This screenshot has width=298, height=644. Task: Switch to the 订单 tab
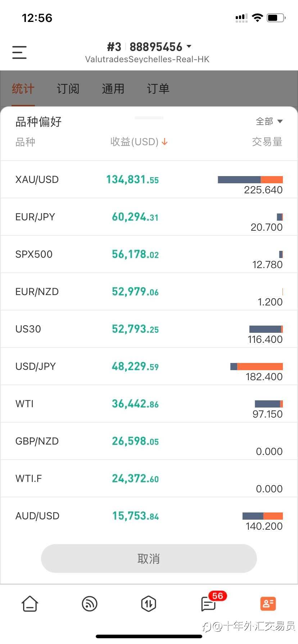tap(158, 89)
